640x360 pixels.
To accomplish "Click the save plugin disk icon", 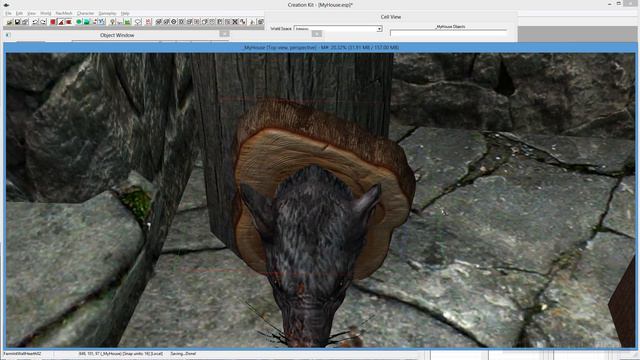I will pos(18,22).
